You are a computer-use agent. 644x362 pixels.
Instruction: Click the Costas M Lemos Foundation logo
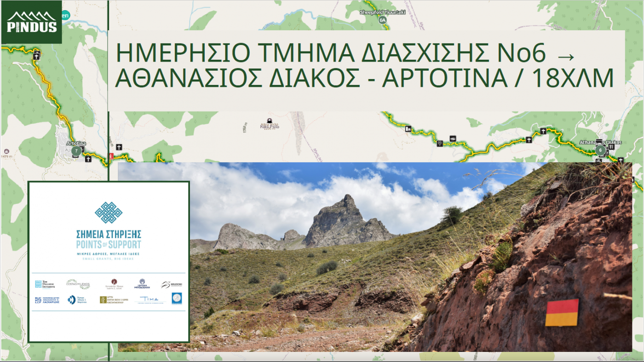[x=78, y=284]
